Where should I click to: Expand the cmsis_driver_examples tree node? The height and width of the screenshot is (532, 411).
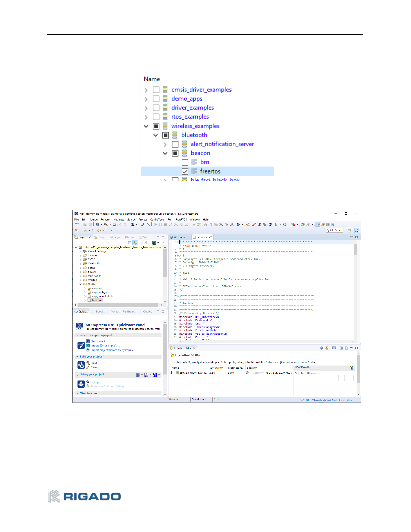click(x=146, y=90)
